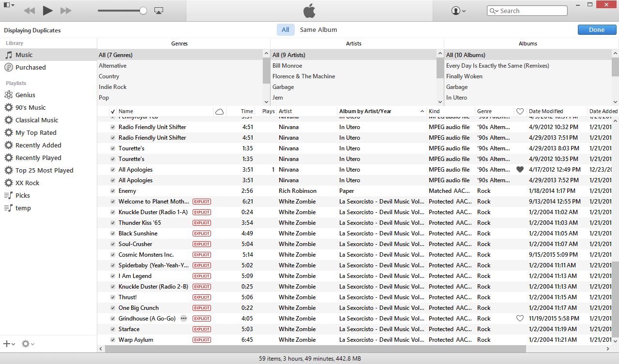
Task: Click the Done button
Action: (x=597, y=29)
